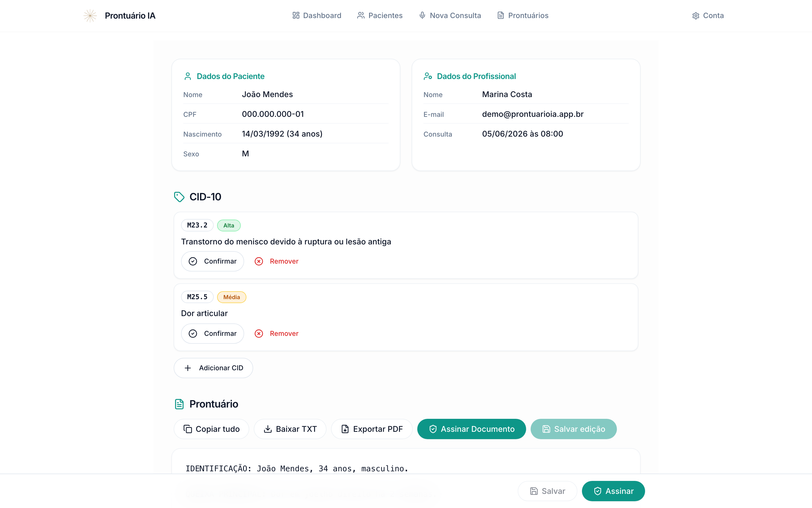Download the prontuário as TXT
The height and width of the screenshot is (508, 812).
click(x=290, y=429)
